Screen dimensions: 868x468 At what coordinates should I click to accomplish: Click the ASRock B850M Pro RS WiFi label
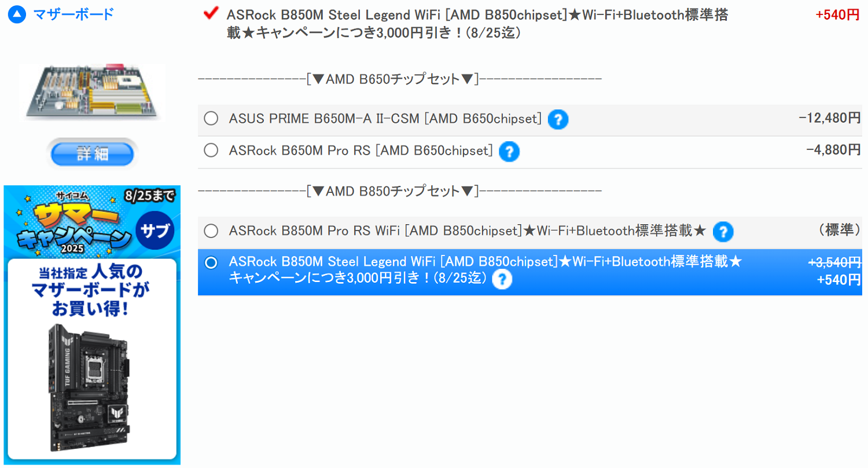pyautogui.click(x=468, y=231)
